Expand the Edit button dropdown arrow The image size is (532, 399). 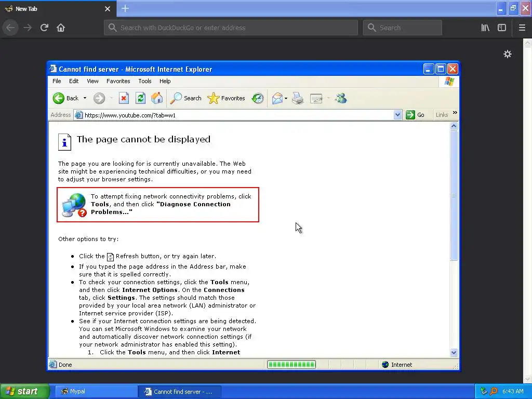tap(328, 98)
